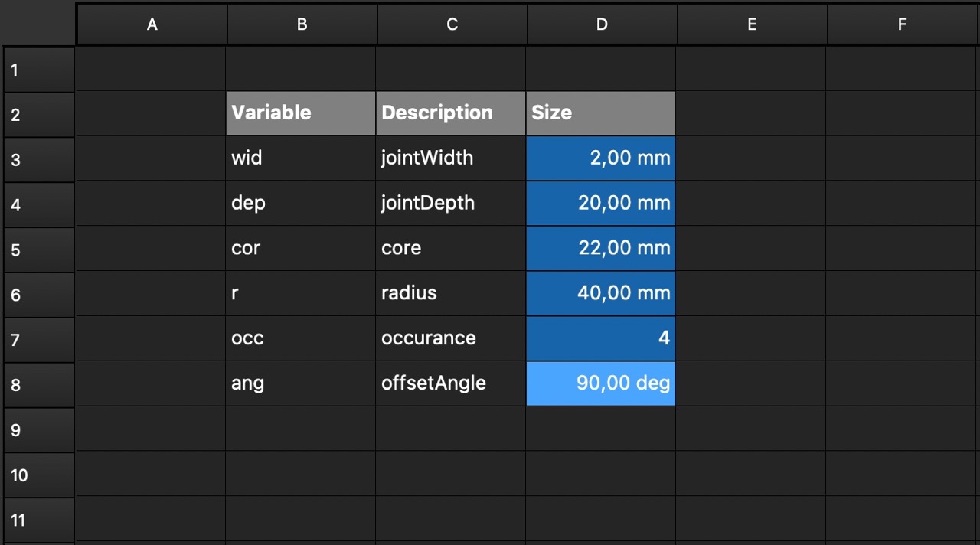
Task: Select the cell containing wid
Action: (x=301, y=158)
